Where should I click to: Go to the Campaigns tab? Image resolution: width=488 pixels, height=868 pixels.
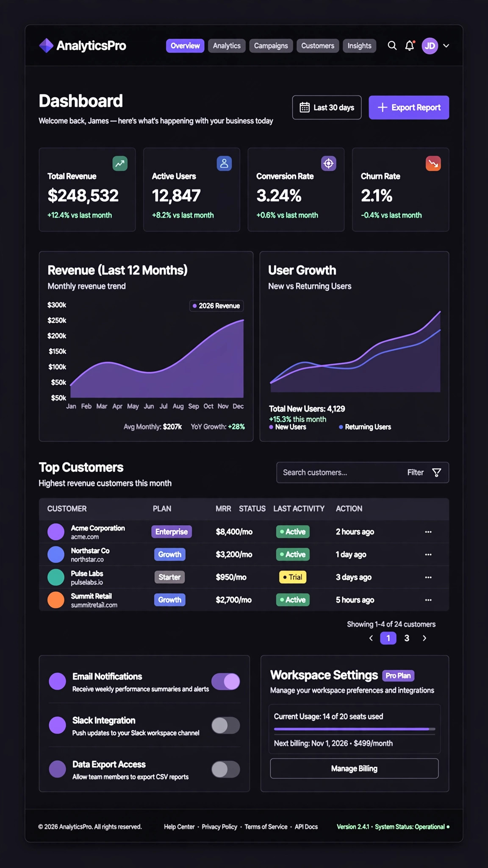click(x=271, y=46)
